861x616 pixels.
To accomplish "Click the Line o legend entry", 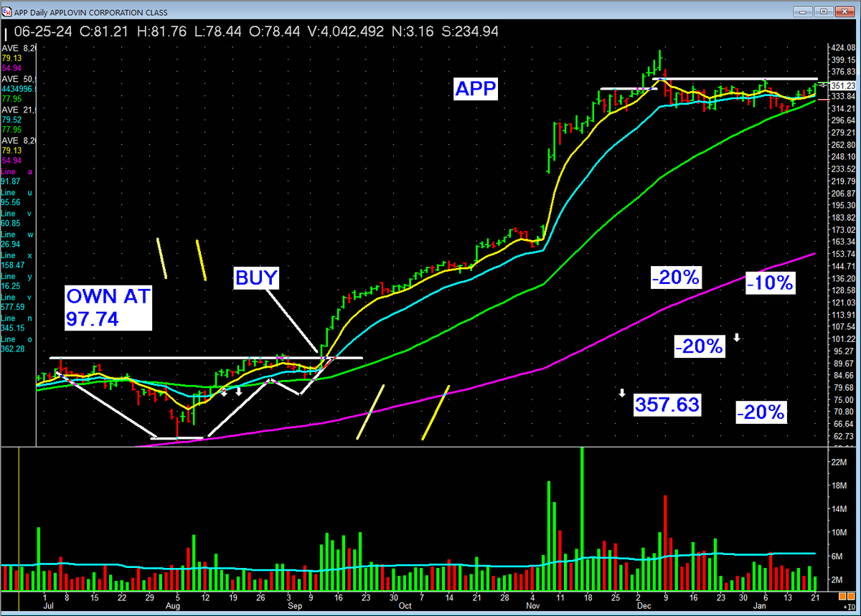I will (16, 338).
